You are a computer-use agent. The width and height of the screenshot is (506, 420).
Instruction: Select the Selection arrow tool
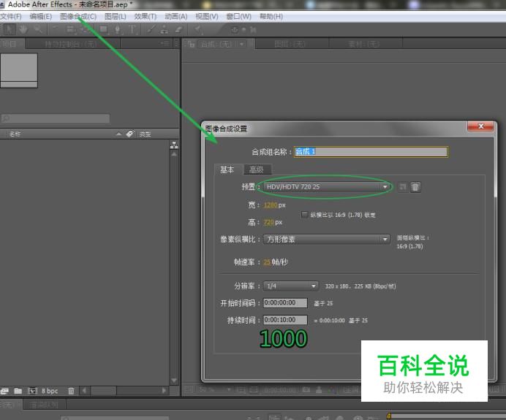tap(11, 29)
